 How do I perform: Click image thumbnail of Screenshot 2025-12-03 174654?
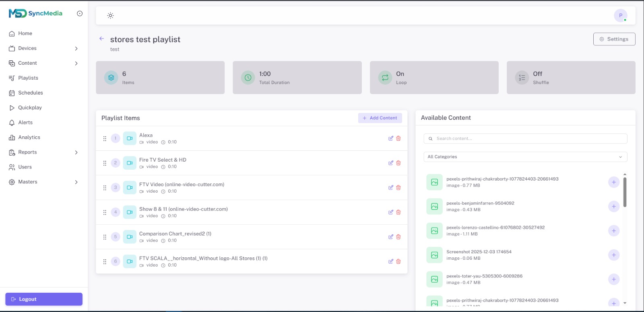click(x=434, y=255)
